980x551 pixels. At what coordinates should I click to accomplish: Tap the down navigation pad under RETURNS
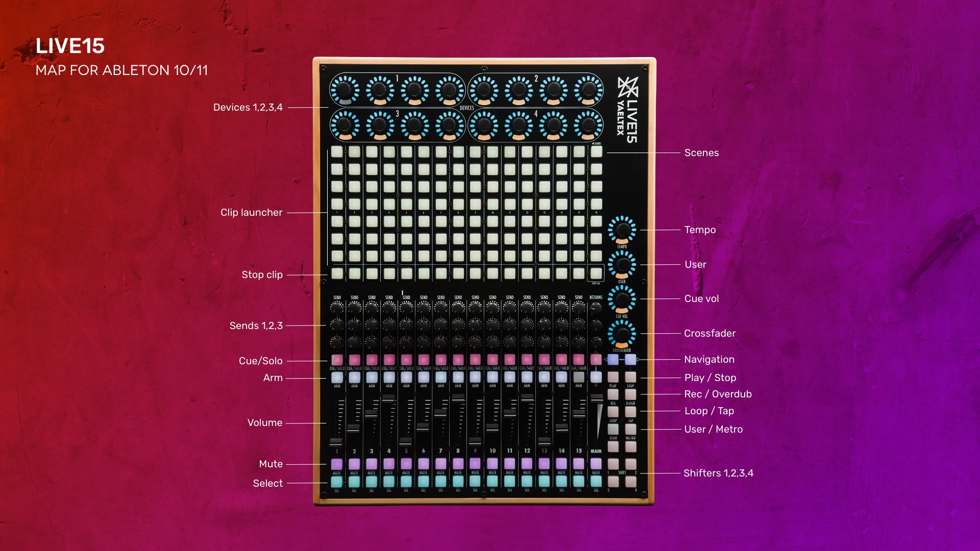[596, 377]
